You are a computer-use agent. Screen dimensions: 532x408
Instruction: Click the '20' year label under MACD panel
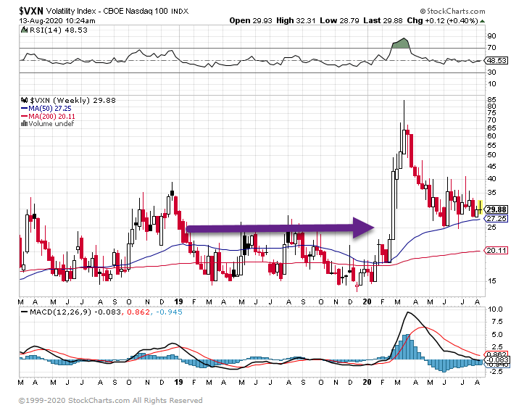pyautogui.click(x=367, y=382)
